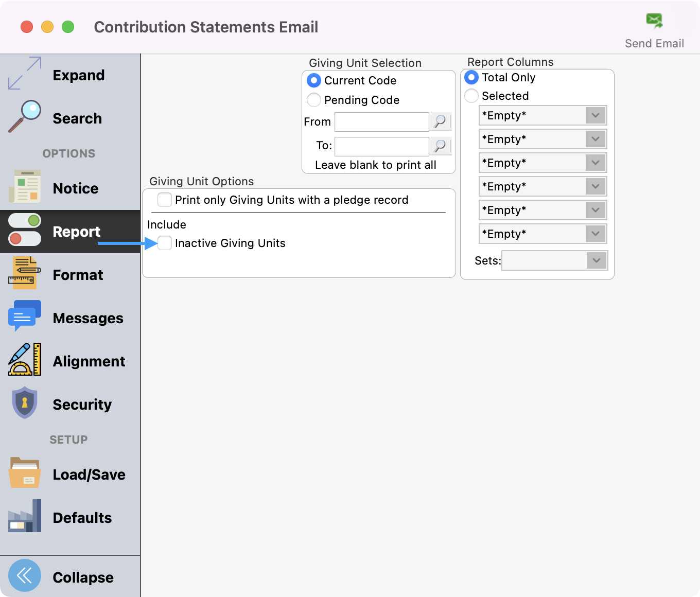
Task: Click the To giving unit input field
Action: [381, 146]
